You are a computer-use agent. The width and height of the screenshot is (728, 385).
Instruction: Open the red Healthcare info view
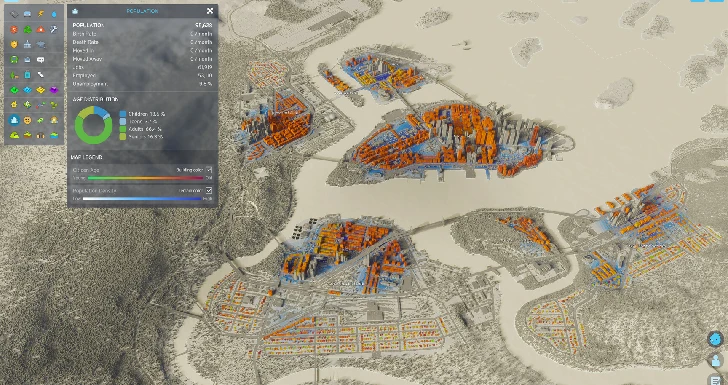pos(14,29)
